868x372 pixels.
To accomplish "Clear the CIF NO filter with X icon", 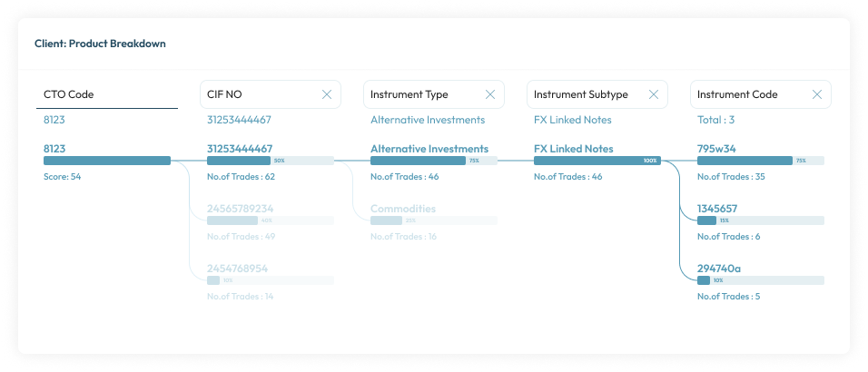I will pos(327,94).
